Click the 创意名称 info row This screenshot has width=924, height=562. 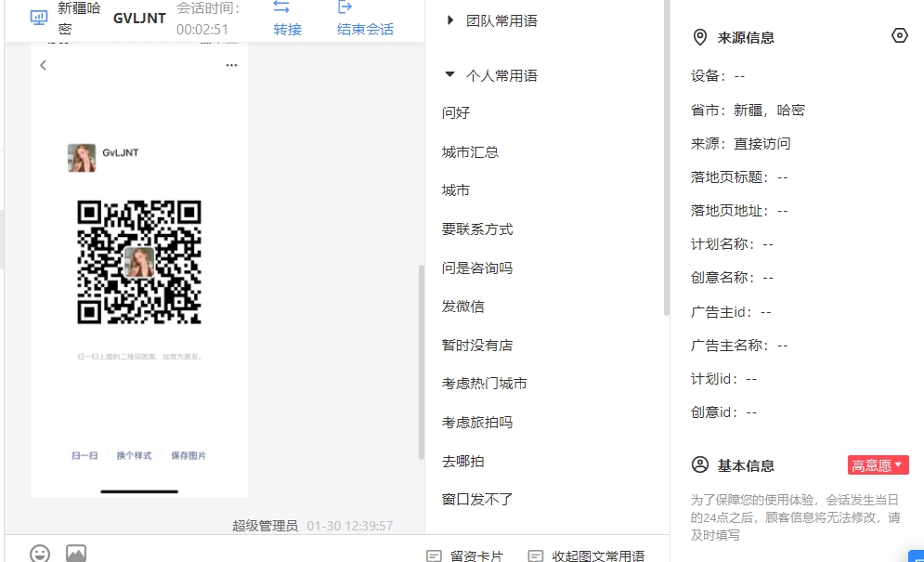pos(732,278)
